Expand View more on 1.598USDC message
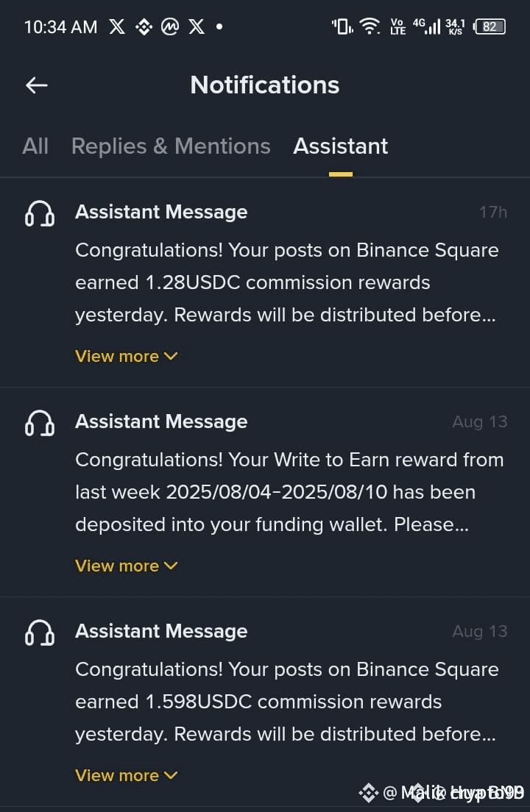Screen dimensions: 530x812 pyautogui.click(x=127, y=775)
